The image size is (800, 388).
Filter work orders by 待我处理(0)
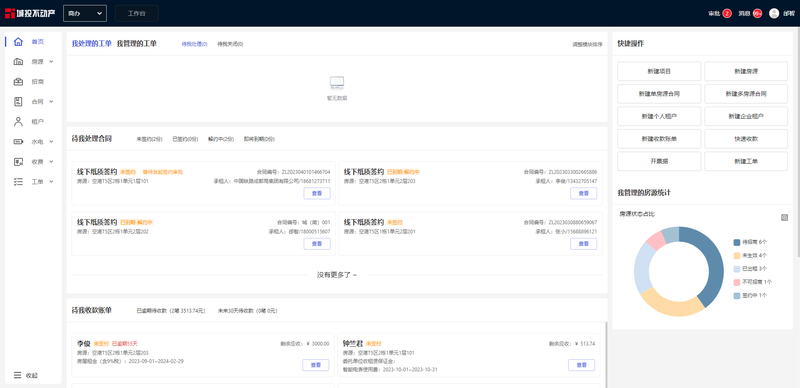(194, 44)
